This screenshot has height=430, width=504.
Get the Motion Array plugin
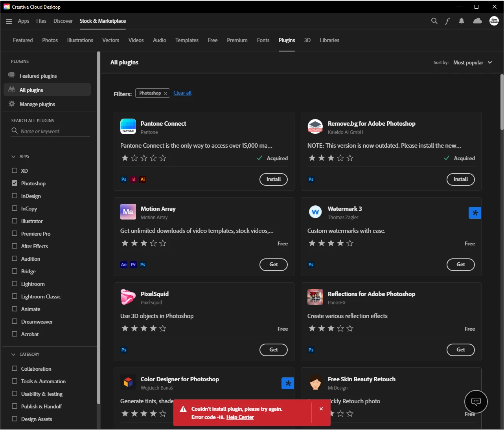274,265
